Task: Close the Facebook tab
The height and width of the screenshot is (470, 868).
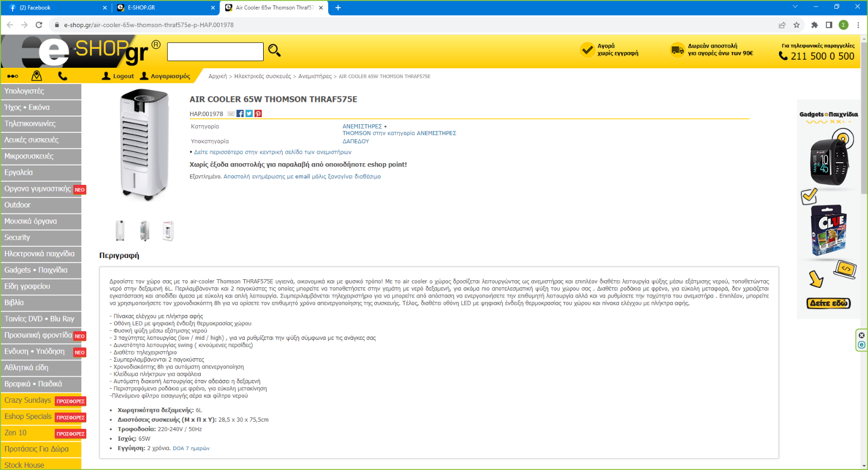Action: pos(105,8)
